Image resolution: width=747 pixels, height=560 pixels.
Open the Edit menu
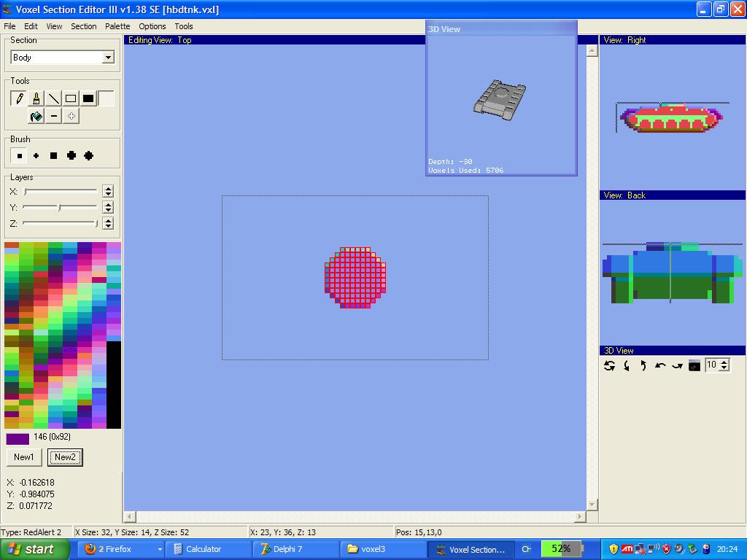31,26
